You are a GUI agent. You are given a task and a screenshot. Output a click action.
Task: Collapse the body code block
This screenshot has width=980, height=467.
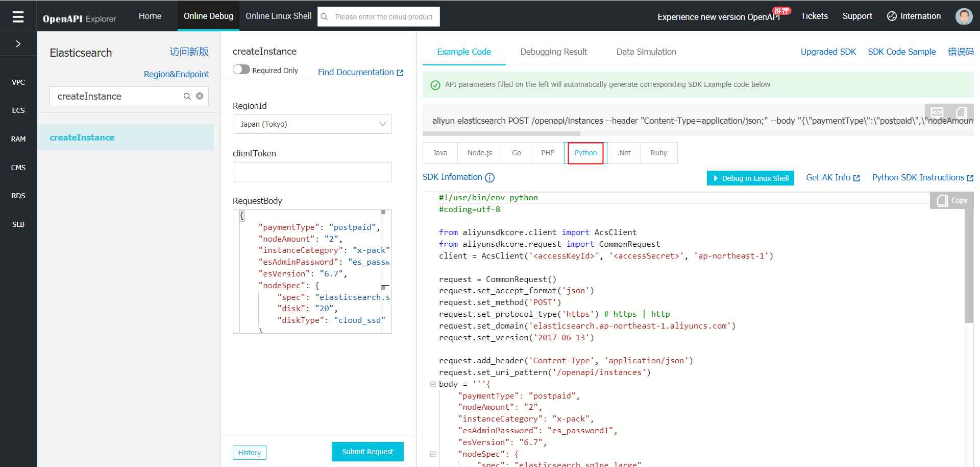coord(433,384)
